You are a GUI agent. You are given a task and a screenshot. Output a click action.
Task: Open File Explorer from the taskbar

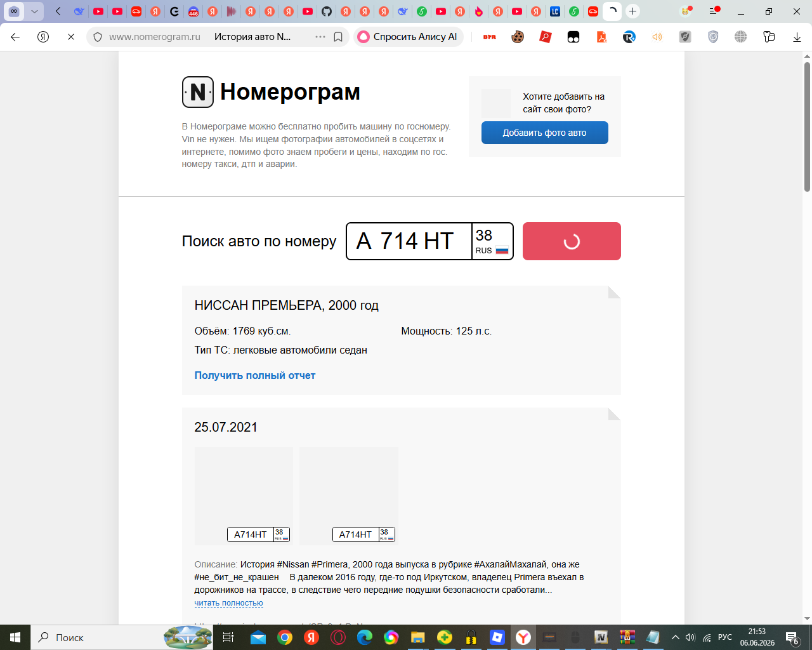click(x=417, y=637)
